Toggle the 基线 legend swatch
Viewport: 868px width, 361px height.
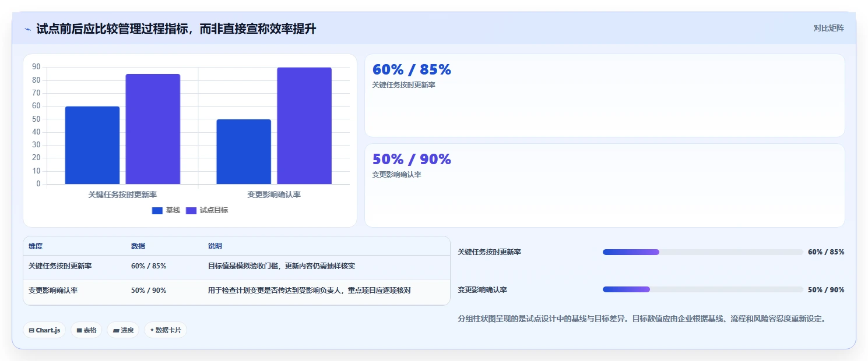tap(157, 211)
